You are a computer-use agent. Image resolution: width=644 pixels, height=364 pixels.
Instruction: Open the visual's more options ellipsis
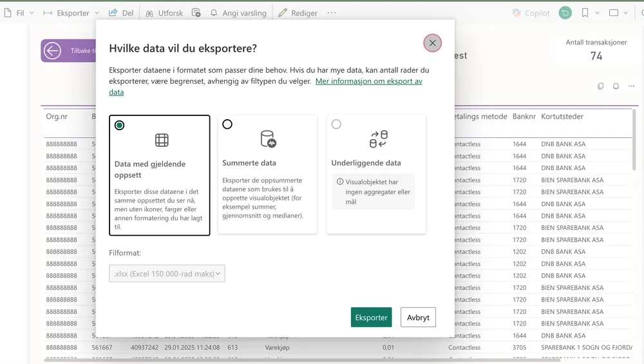tap(631, 86)
